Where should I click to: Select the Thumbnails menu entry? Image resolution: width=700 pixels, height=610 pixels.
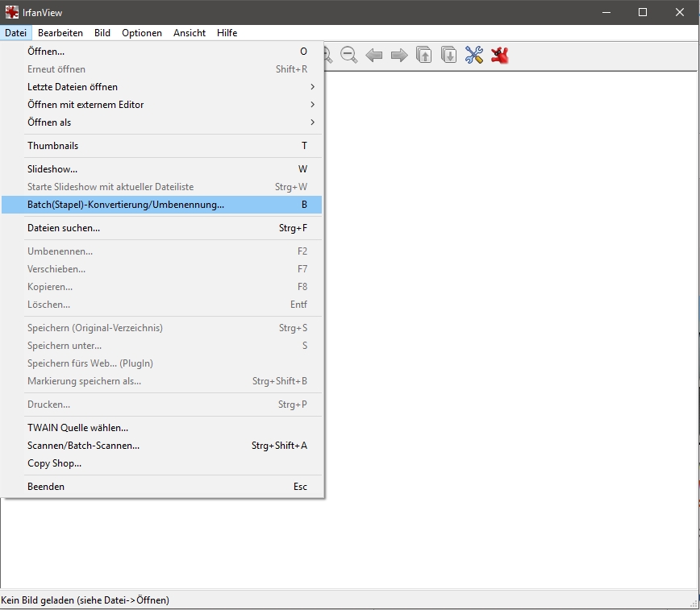161,146
